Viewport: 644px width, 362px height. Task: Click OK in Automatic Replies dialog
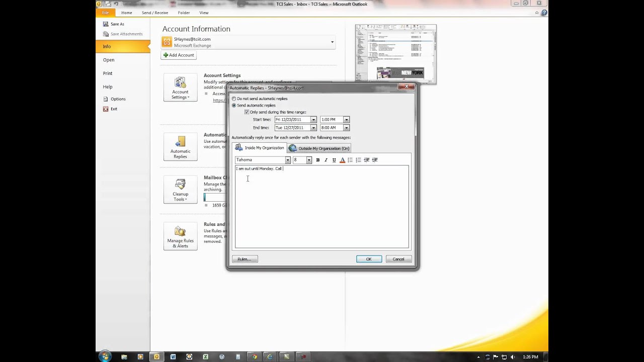369,259
